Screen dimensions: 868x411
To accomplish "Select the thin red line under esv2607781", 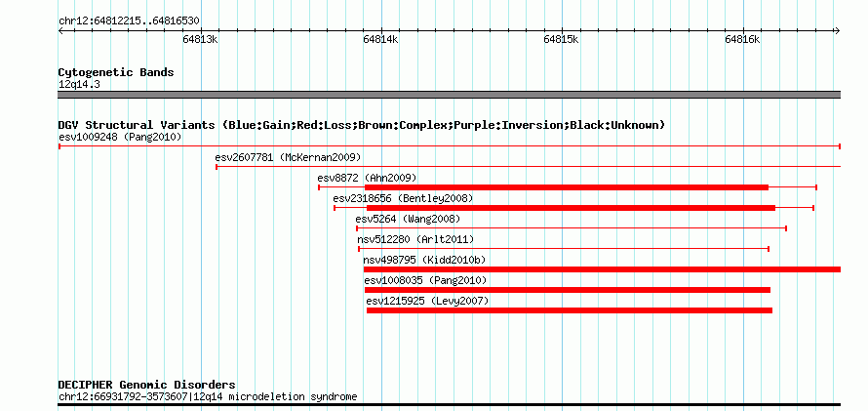I will point(528,167).
